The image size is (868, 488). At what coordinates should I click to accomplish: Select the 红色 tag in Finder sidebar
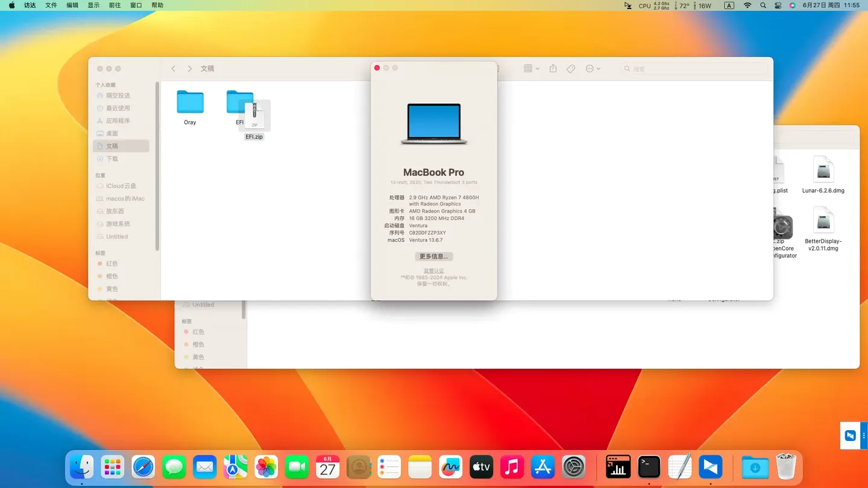[x=112, y=264]
